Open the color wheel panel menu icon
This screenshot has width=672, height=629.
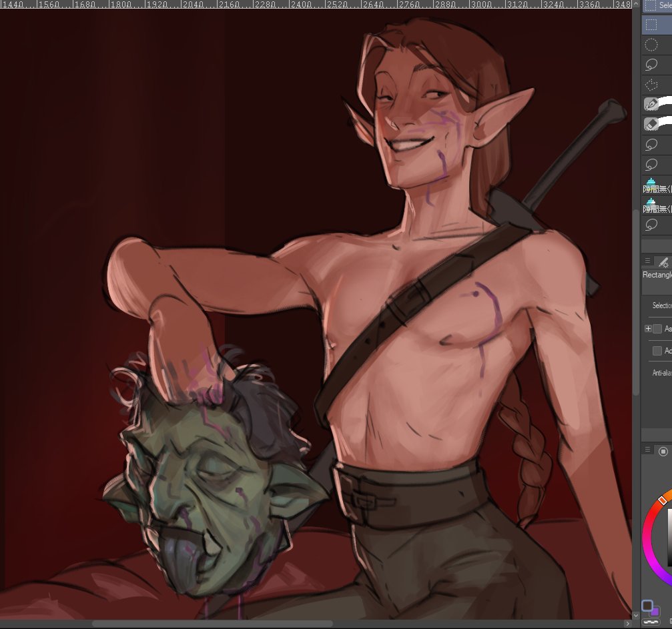(x=647, y=450)
